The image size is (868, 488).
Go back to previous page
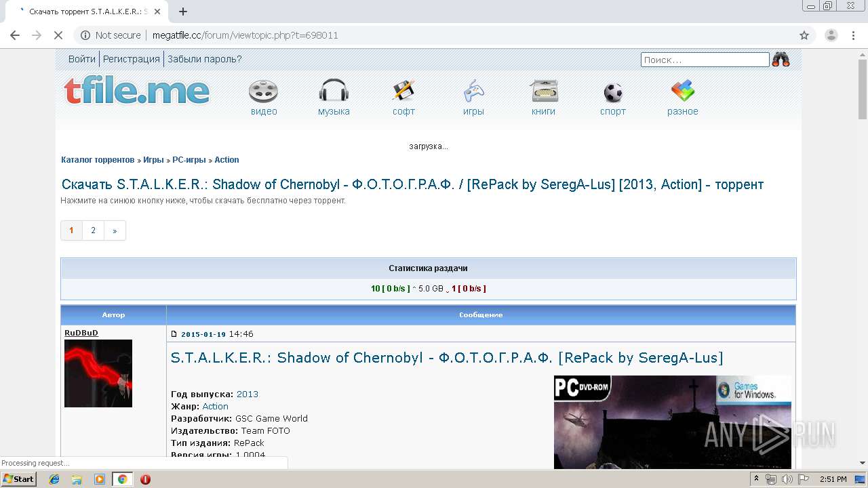pos(15,35)
